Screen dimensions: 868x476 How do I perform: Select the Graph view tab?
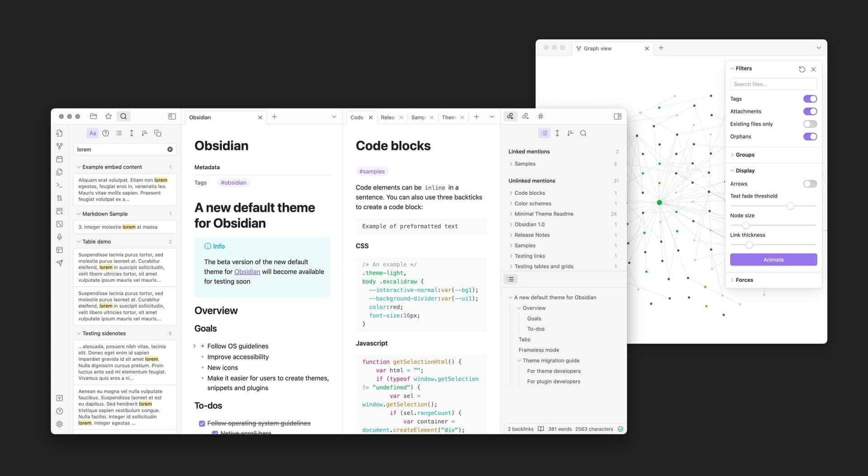click(x=597, y=48)
